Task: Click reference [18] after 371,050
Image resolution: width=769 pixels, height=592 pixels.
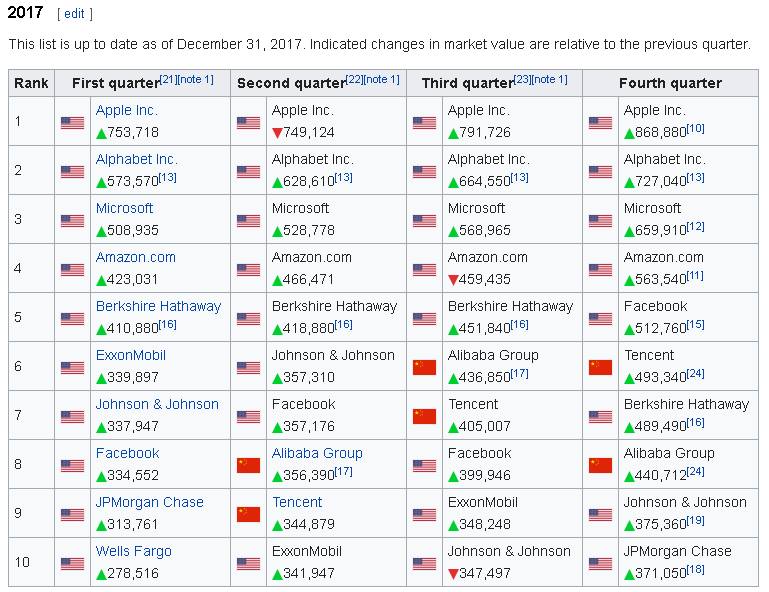Action: coord(695,570)
